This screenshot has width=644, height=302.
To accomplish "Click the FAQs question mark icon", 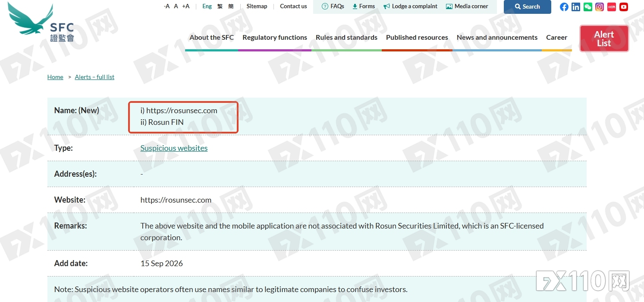I will pyautogui.click(x=325, y=6).
